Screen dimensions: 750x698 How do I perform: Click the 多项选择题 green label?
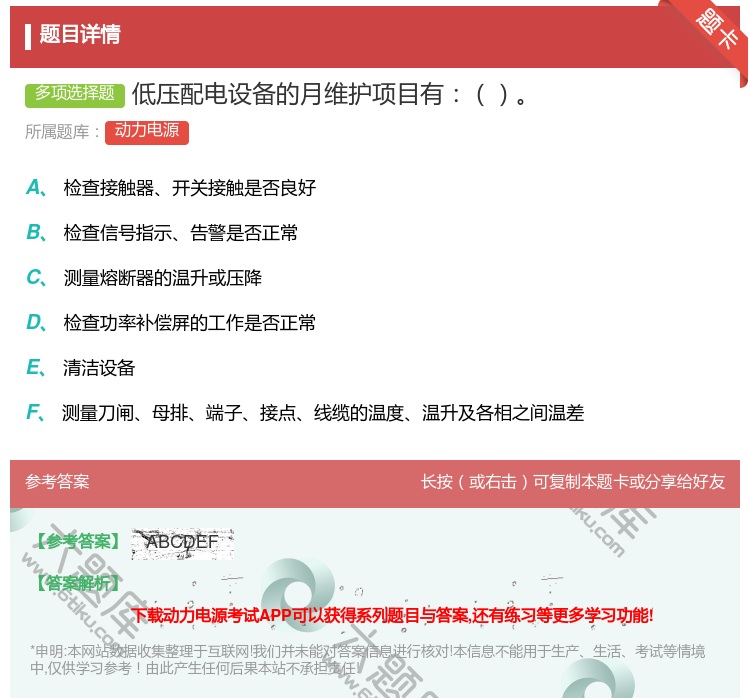coord(75,94)
